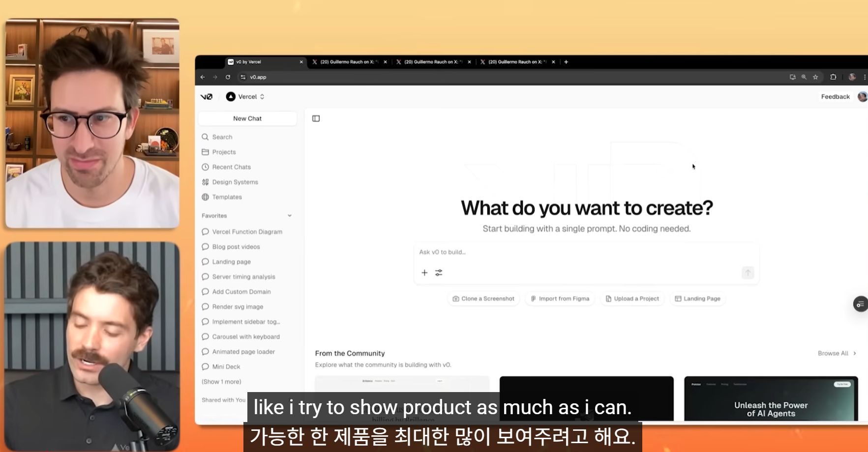Click the v0 logo in the header
The height and width of the screenshot is (452, 868).
[207, 97]
